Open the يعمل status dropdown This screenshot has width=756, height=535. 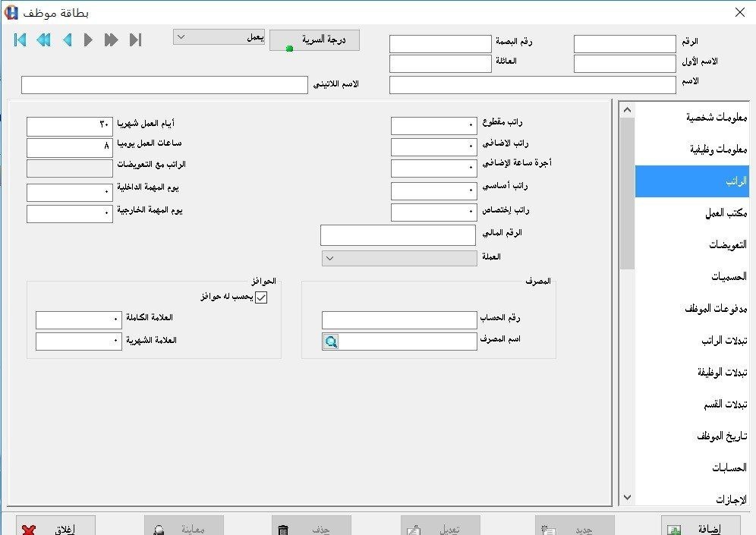219,37
